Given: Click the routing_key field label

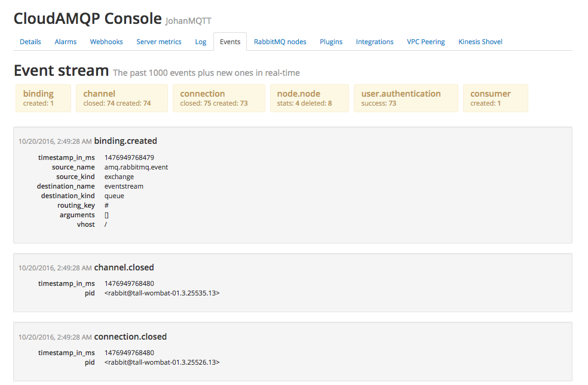Looking at the screenshot, I should point(76,205).
